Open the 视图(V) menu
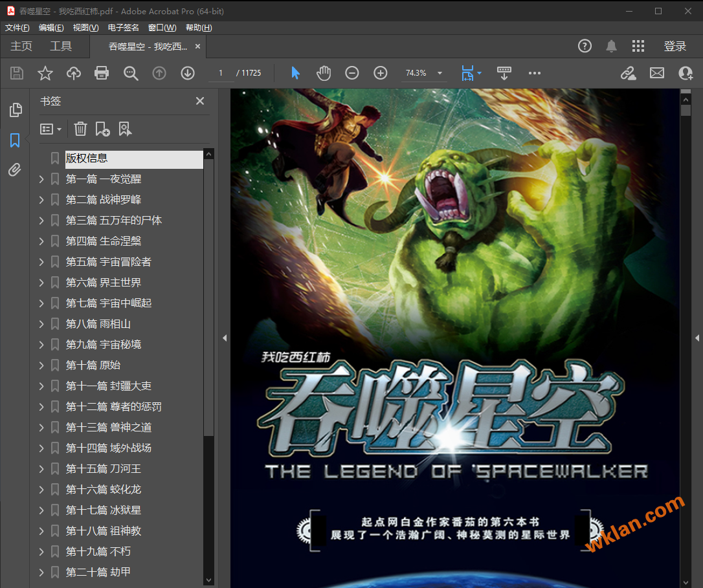 pyautogui.click(x=85, y=28)
